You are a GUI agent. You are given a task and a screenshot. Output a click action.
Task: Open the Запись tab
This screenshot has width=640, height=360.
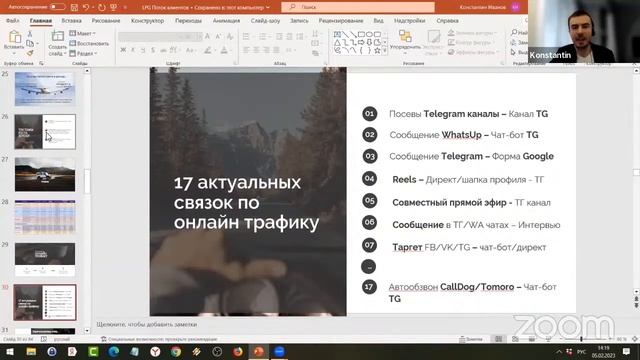(x=299, y=20)
